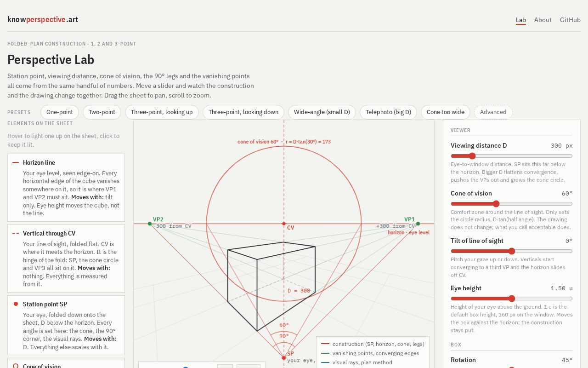Expand the Advanced presets option
This screenshot has width=588, height=368.
pyautogui.click(x=493, y=112)
